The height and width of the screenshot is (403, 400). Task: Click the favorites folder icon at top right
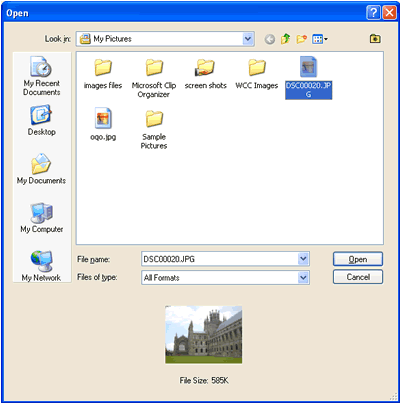[375, 39]
